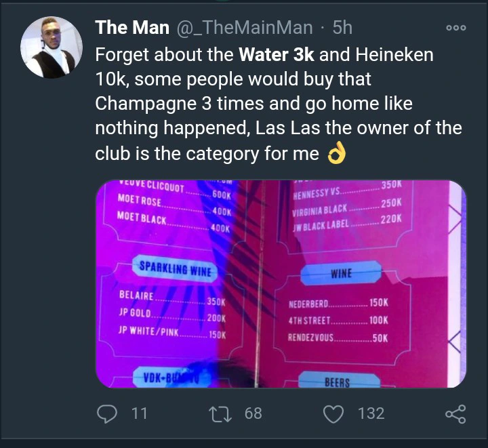Open the attached menu photo

point(281,284)
